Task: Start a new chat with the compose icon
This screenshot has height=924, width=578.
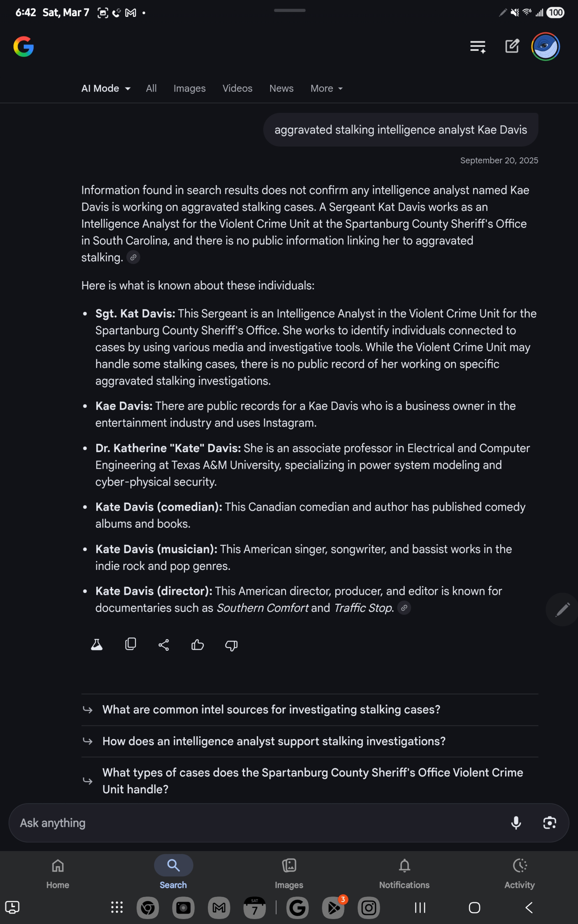Action: (x=512, y=46)
